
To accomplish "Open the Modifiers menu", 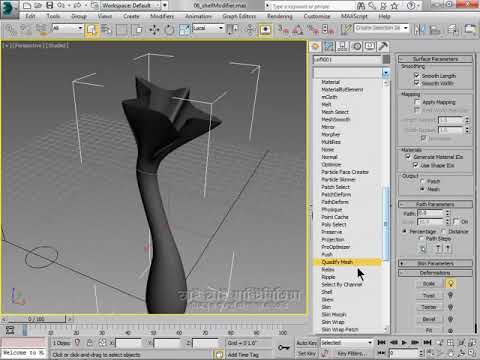I will click(162, 16).
